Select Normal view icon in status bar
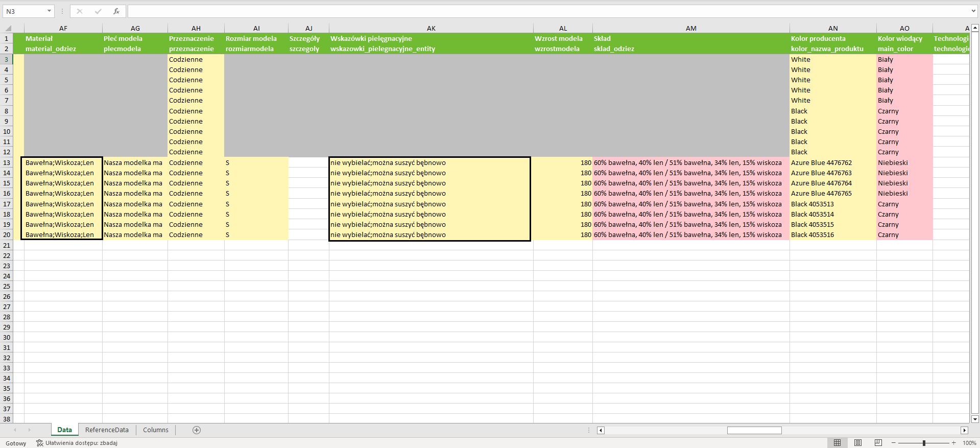The image size is (980, 448). tap(837, 443)
